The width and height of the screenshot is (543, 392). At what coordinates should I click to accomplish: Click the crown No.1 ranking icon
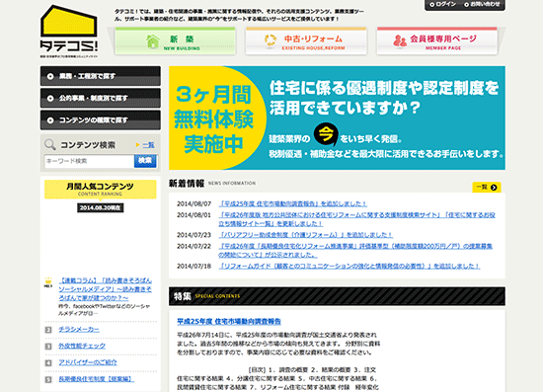48,282
